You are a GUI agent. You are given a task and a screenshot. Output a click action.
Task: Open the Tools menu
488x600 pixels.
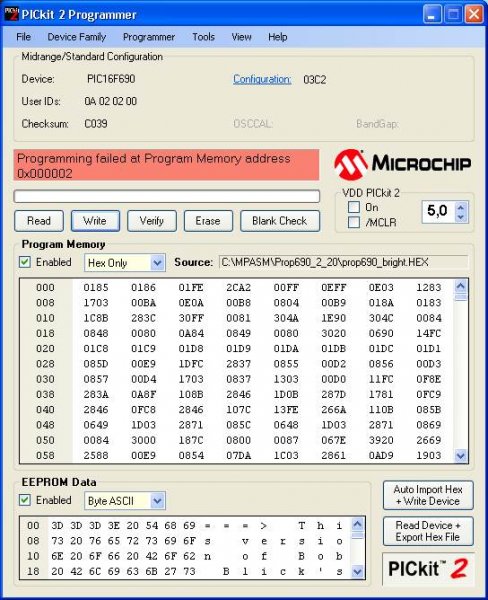[203, 37]
